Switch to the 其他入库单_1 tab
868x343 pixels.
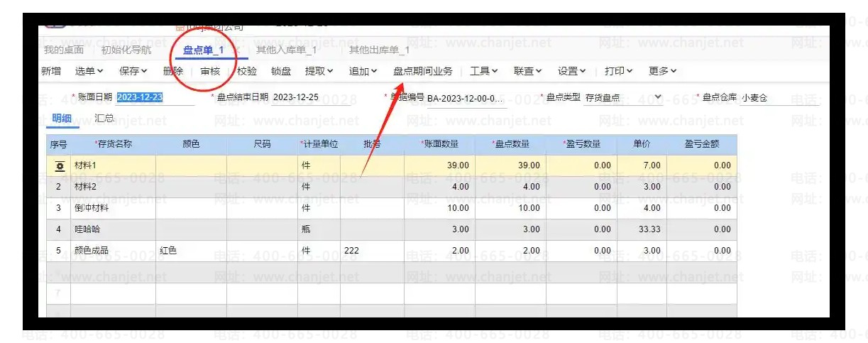(286, 50)
